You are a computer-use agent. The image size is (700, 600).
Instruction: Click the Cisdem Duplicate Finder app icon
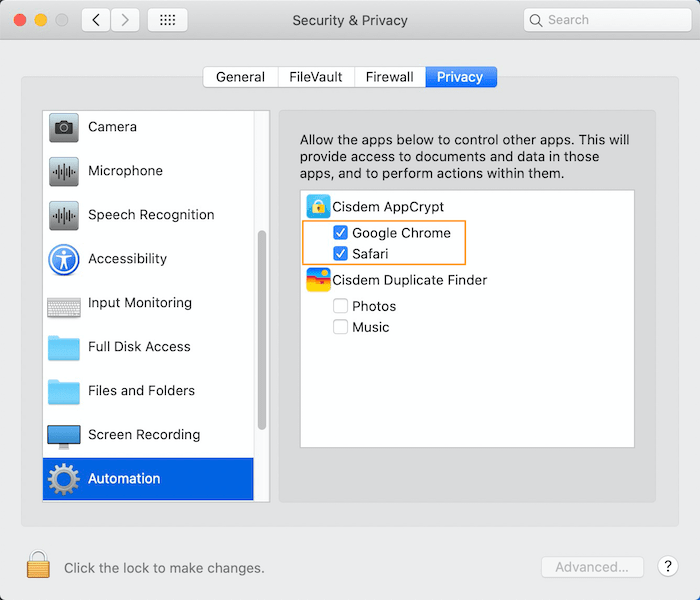tap(318, 279)
